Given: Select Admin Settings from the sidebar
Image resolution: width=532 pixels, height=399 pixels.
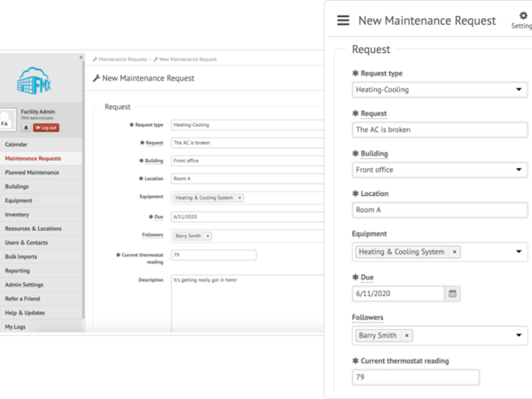Looking at the screenshot, I should (x=24, y=285).
